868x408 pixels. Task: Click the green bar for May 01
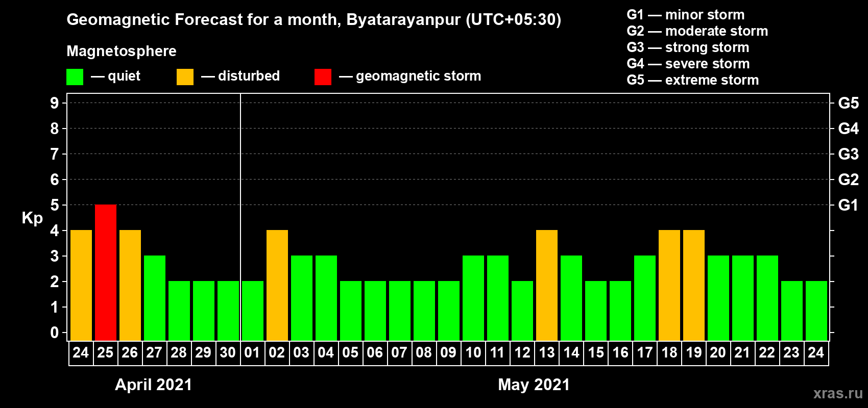[253, 311]
